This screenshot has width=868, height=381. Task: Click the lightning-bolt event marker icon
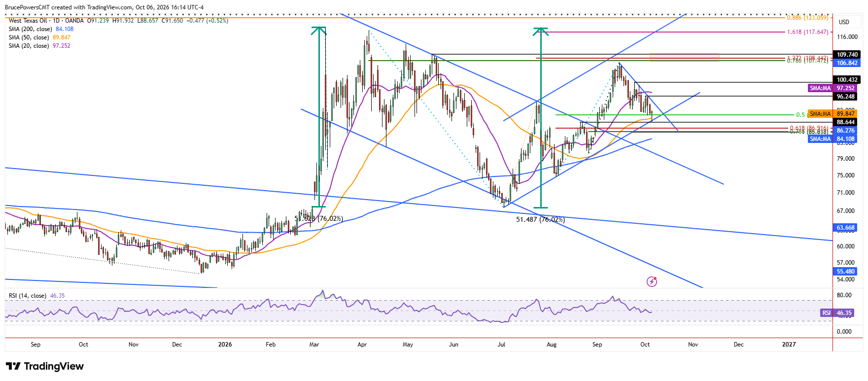pyautogui.click(x=652, y=281)
